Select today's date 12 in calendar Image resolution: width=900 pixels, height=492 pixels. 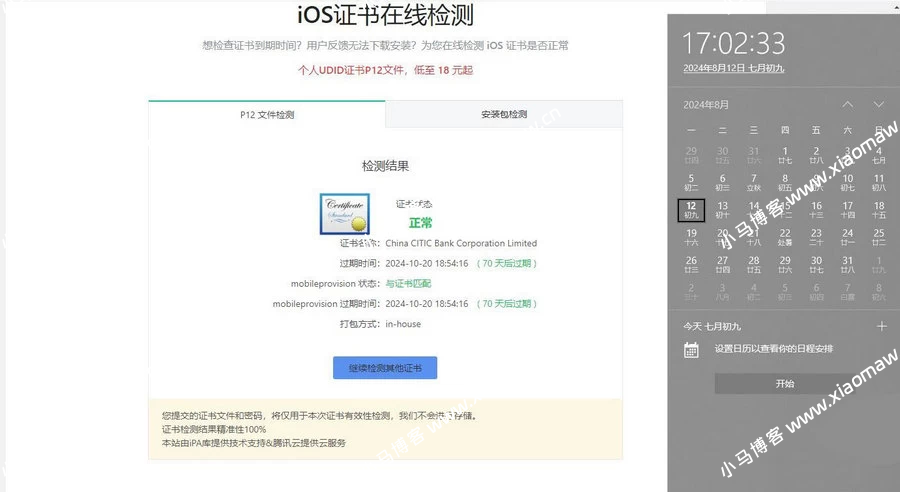pyautogui.click(x=691, y=210)
